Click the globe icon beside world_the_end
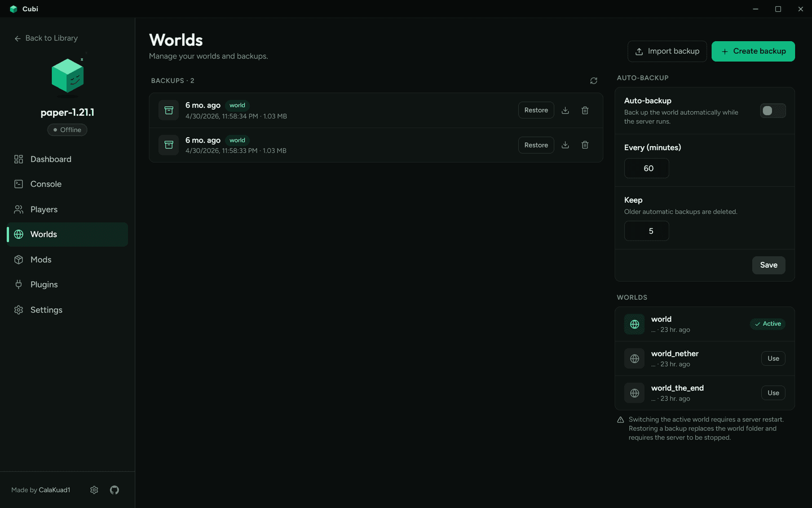Viewport: 812px width, 508px height. coord(634,393)
